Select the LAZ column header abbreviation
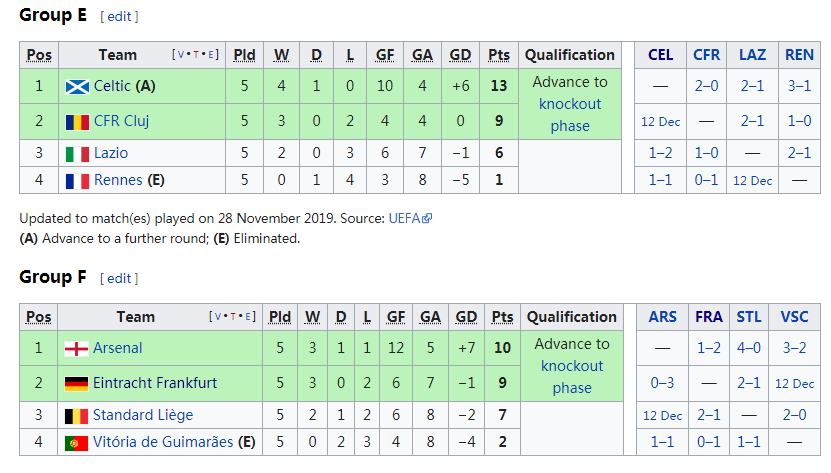 click(752, 55)
